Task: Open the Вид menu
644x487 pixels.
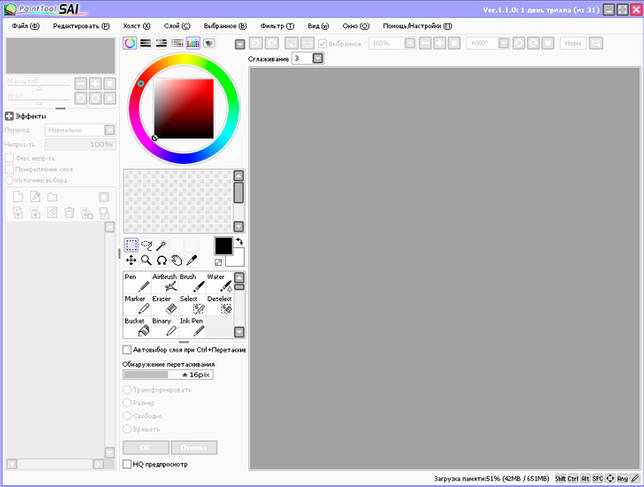Action: 318,26
